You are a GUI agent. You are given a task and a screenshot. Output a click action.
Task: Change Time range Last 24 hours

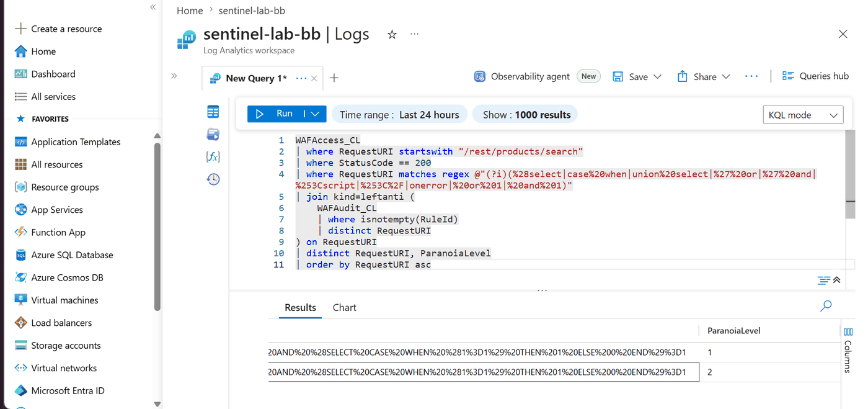point(399,114)
